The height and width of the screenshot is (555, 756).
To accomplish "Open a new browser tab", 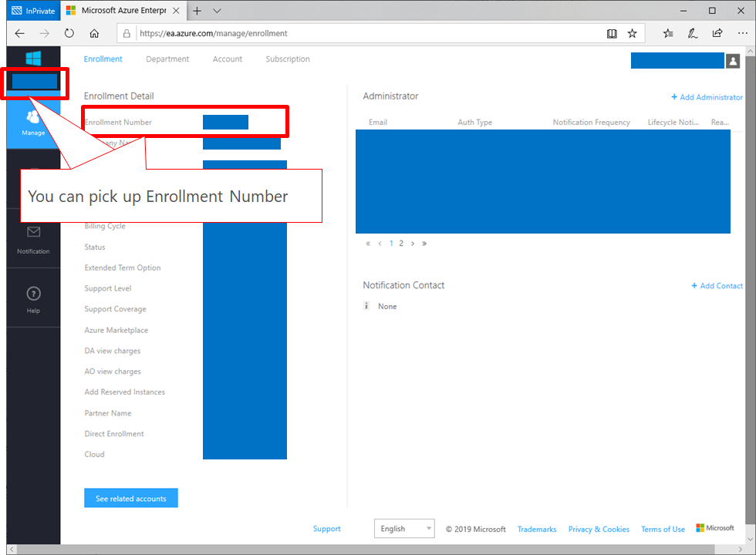I will [x=197, y=11].
